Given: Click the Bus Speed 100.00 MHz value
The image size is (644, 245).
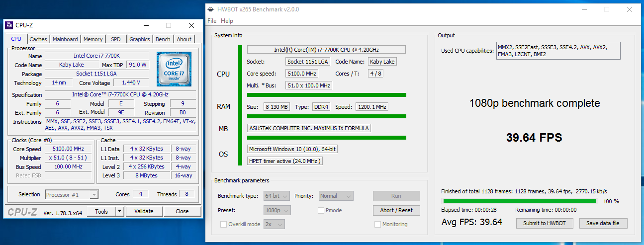Looking at the screenshot, I should tap(68, 166).
